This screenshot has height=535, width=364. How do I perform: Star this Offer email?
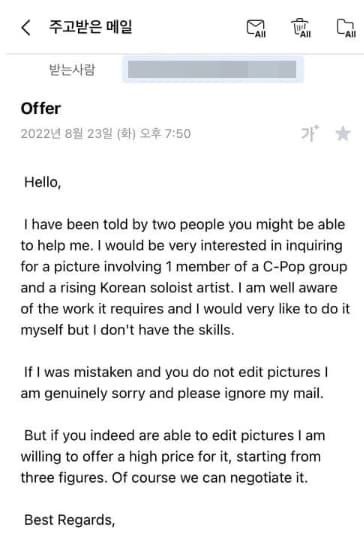[x=343, y=133]
